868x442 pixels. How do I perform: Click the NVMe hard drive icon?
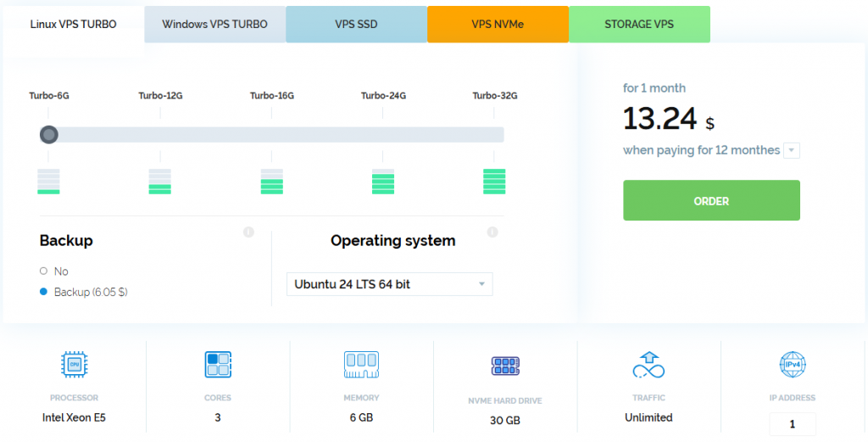point(505,365)
